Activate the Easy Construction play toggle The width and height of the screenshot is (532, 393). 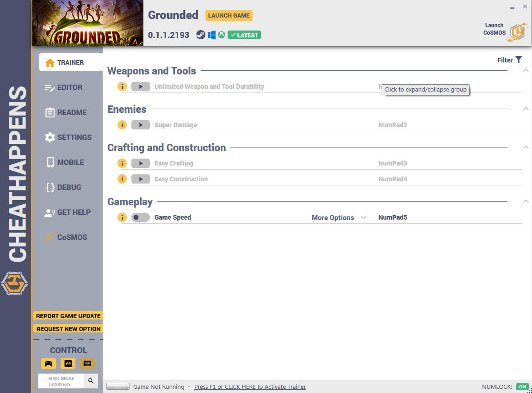coord(141,178)
